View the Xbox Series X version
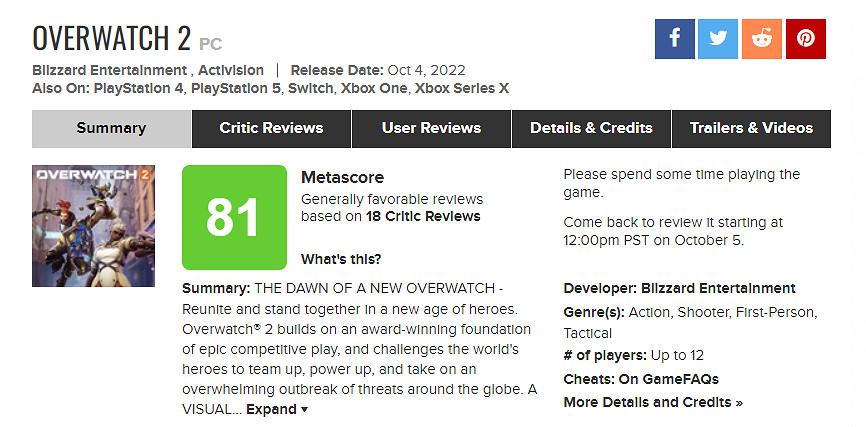Viewport: 866px width, 427px height. (x=460, y=88)
